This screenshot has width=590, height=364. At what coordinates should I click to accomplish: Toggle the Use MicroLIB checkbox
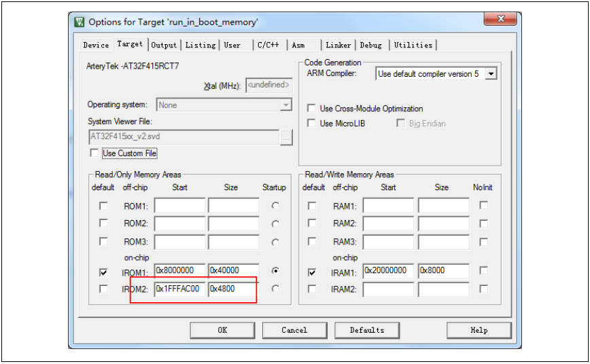point(311,123)
